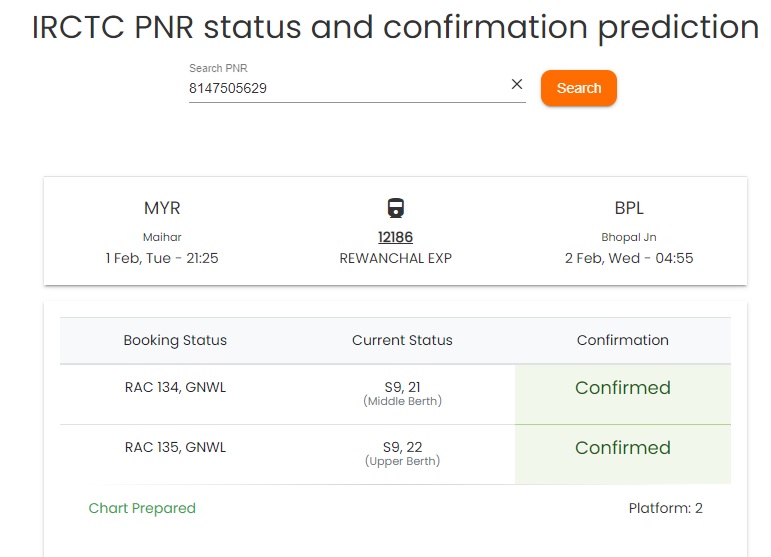Select first Confirmed status cell
This screenshot has width=771, height=557.
[x=622, y=388]
